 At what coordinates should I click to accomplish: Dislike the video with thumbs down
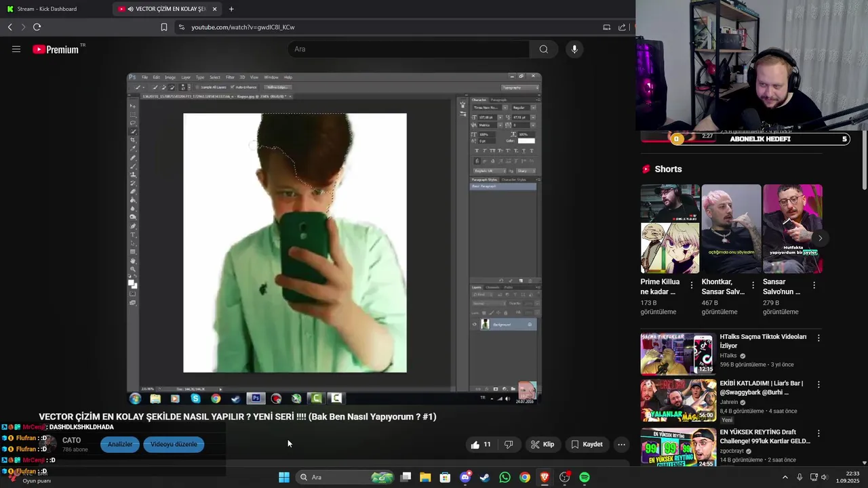pos(509,445)
